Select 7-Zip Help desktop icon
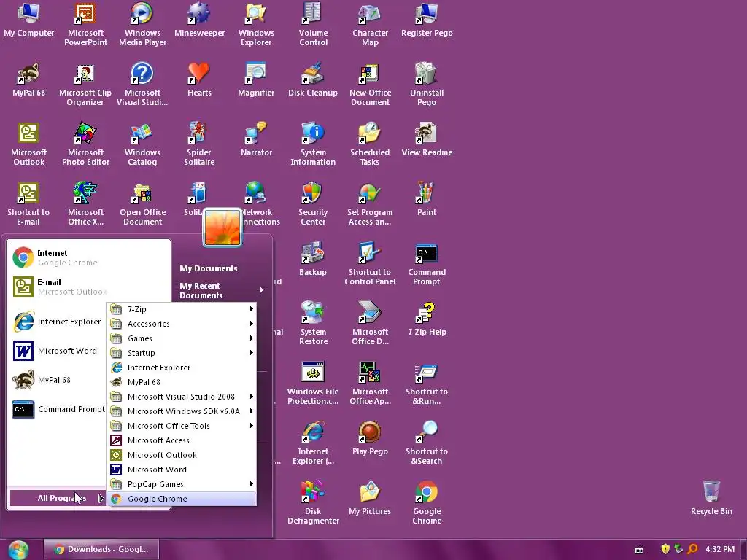 pos(426,319)
